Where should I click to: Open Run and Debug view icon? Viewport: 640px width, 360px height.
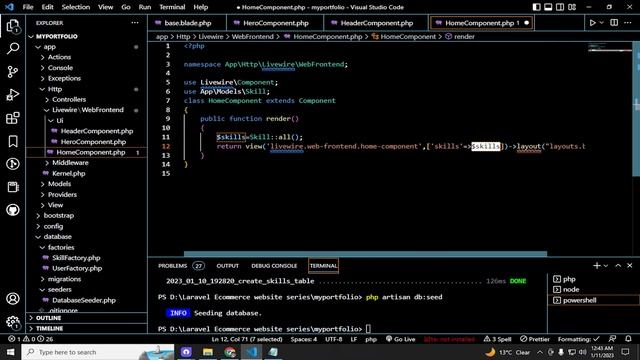coord(13,95)
